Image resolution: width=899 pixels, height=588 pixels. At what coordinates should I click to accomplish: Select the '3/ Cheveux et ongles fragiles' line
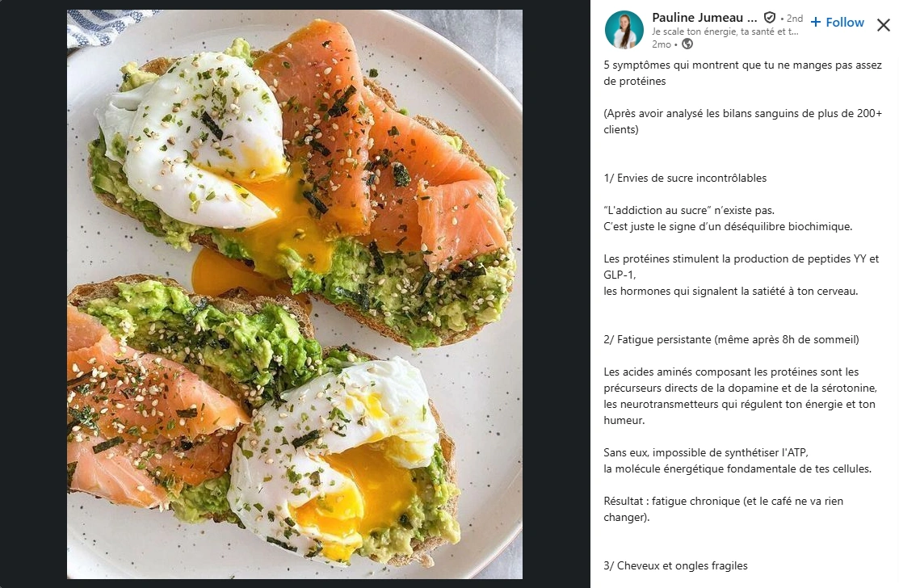click(x=675, y=565)
